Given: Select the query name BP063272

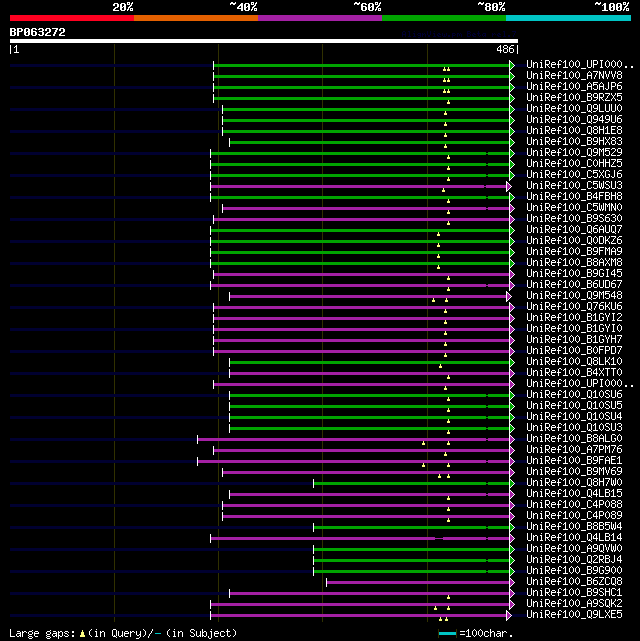Looking at the screenshot, I should [38, 32].
